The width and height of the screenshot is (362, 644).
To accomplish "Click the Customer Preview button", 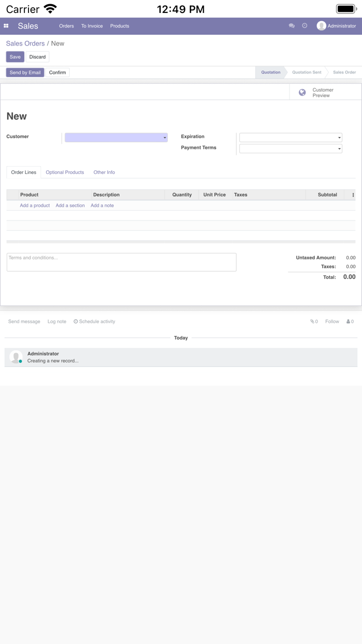I will pyautogui.click(x=325, y=93).
